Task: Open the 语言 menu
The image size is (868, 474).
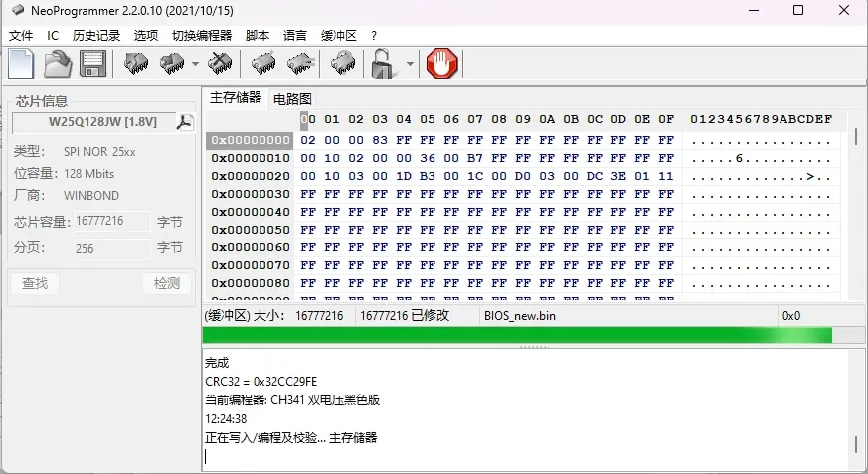Action: 295,36
